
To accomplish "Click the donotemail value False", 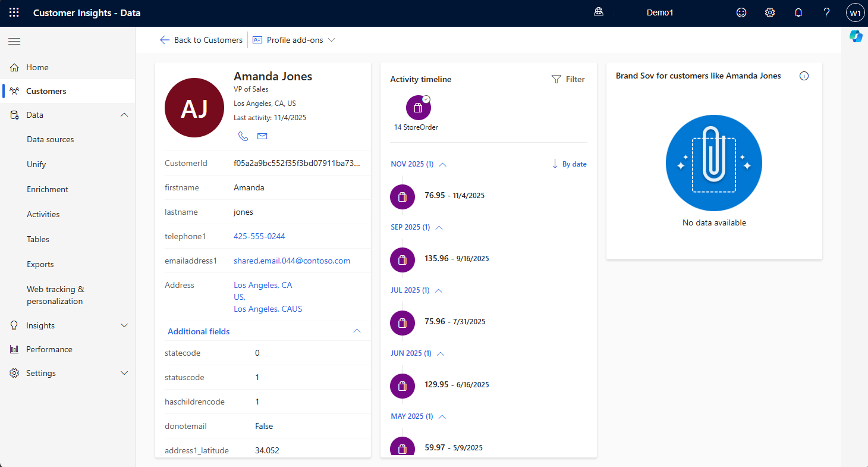I will (264, 426).
